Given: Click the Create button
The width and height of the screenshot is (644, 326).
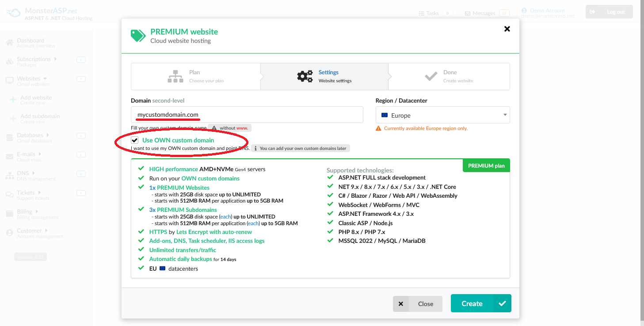Looking at the screenshot, I should point(481,303).
